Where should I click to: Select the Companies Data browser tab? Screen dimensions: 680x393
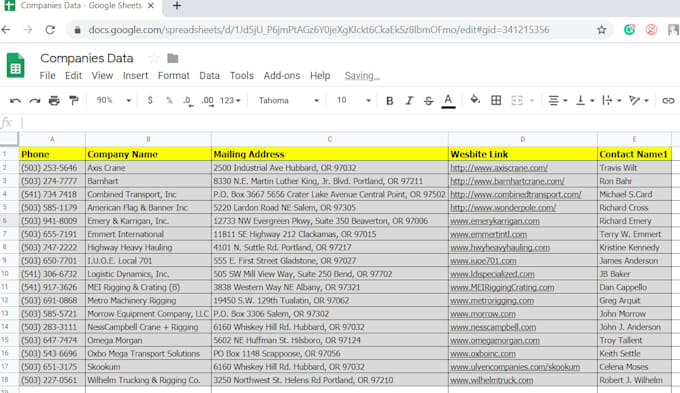click(x=80, y=6)
